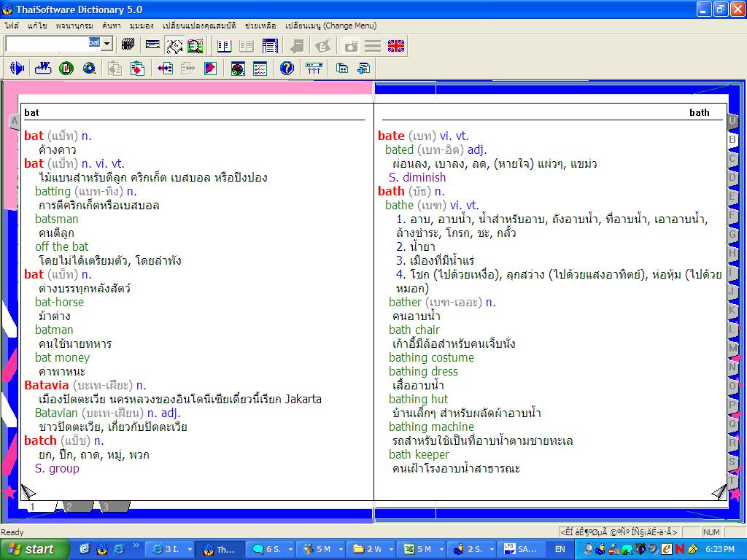
Task: Jump to letter G index tab
Action: point(732,234)
